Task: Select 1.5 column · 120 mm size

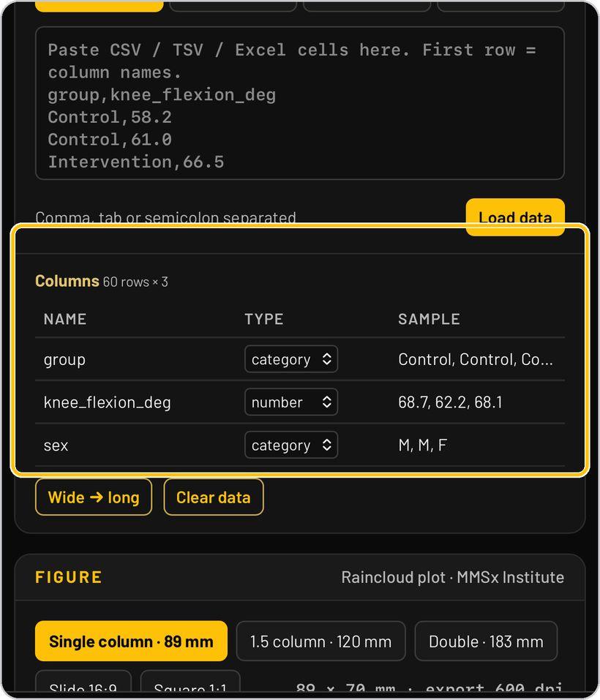Action: point(320,641)
